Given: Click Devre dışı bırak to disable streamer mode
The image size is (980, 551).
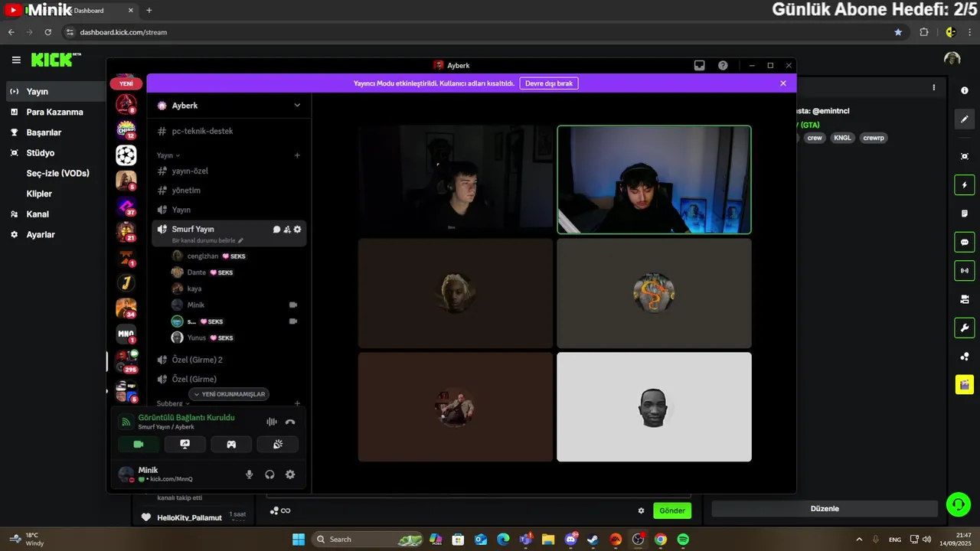Looking at the screenshot, I should coord(549,83).
